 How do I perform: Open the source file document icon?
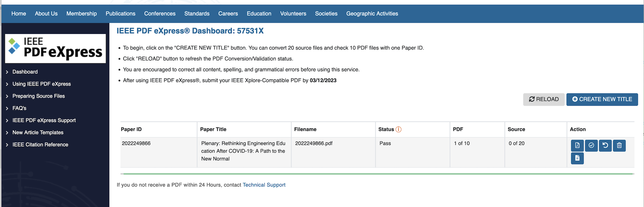(x=577, y=158)
